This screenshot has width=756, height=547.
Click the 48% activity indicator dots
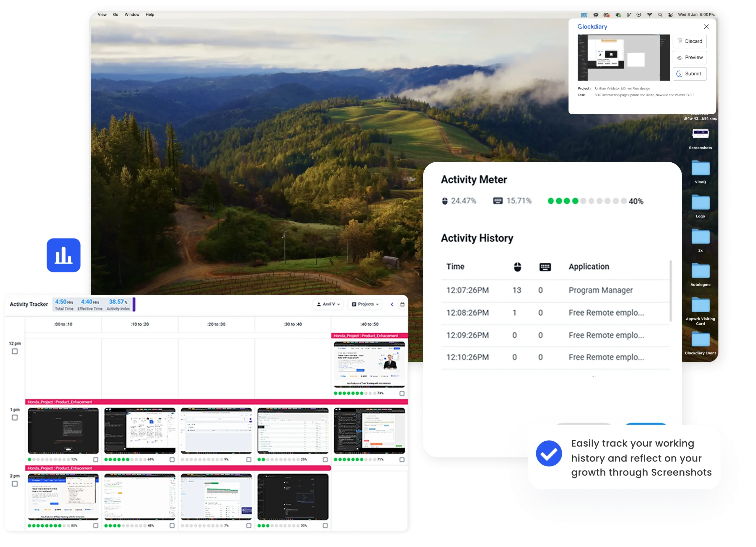[x=125, y=525]
